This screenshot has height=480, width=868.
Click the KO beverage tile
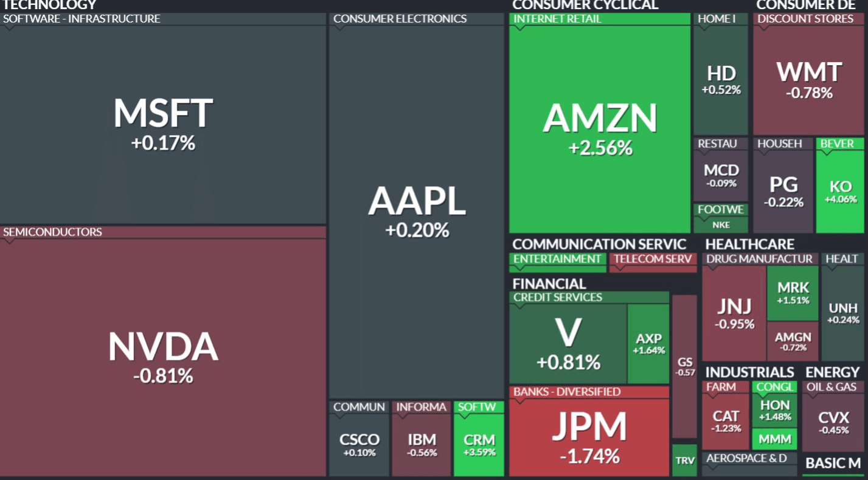tap(839, 192)
